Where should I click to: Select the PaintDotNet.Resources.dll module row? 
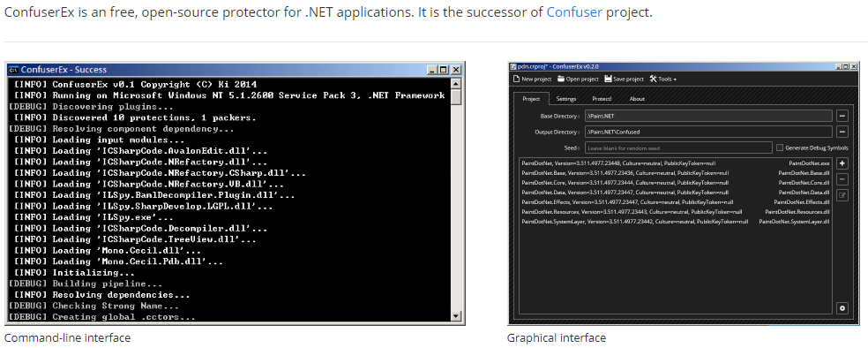[676, 212]
